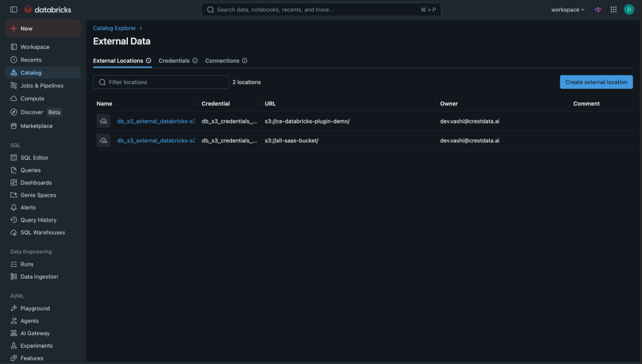
Task: Click the credential cell in ce-databricks-plugin-demo row
Action: pyautogui.click(x=229, y=121)
